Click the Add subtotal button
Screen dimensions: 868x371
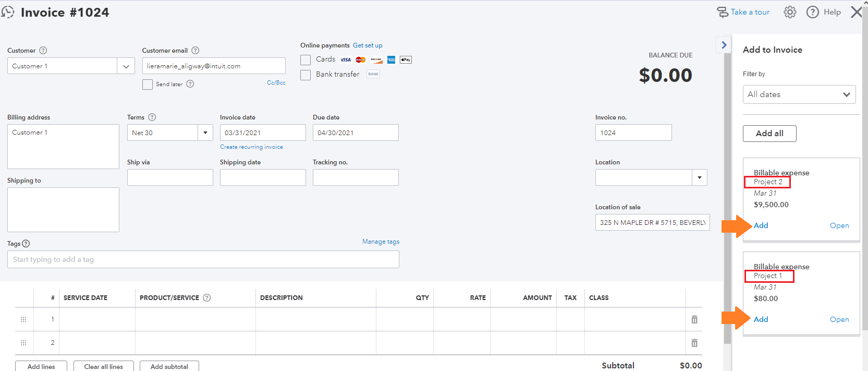coord(169,366)
